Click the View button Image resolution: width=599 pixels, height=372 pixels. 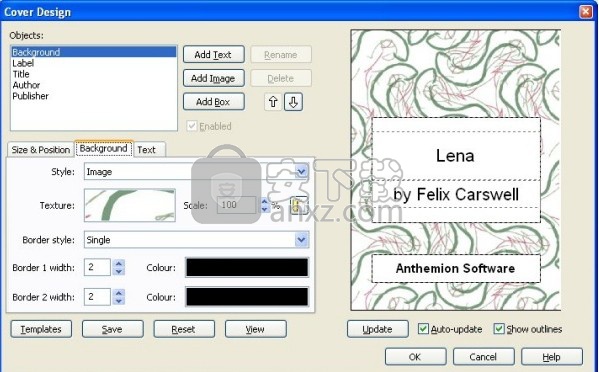(255, 329)
